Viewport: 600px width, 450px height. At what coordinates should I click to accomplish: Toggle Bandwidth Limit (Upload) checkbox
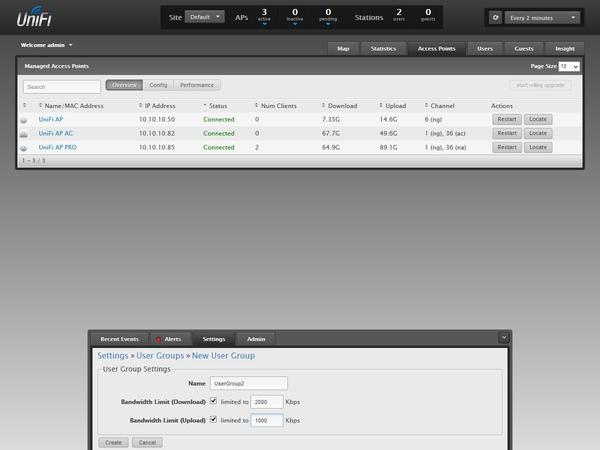coord(214,419)
